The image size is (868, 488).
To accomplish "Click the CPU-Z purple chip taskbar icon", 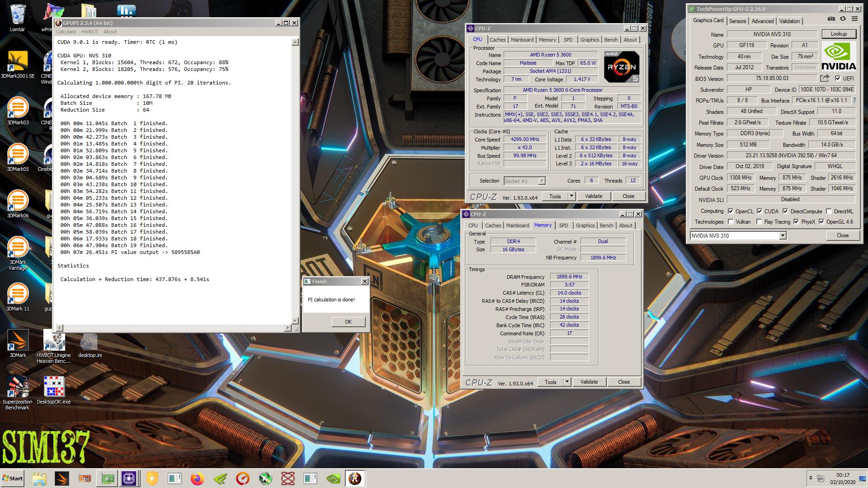I will (129, 479).
